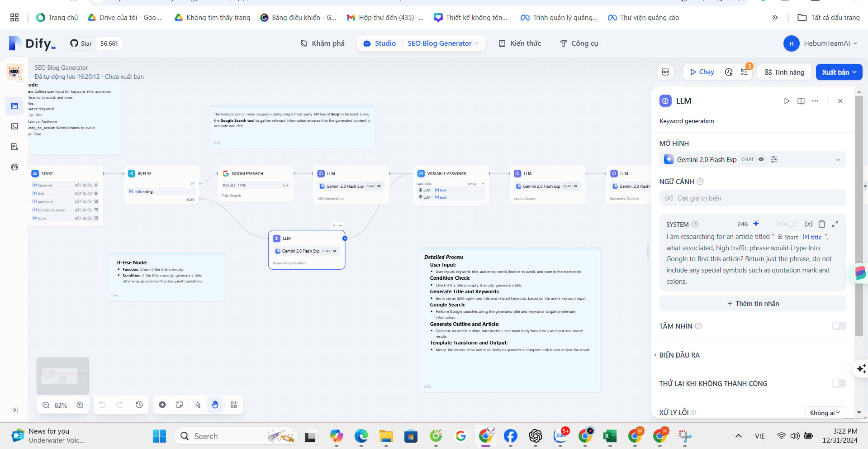Enable THỬ LẠI KHI KHÔNG THÀNH CÔNG toggle
This screenshot has height=449, width=868.
839,383
